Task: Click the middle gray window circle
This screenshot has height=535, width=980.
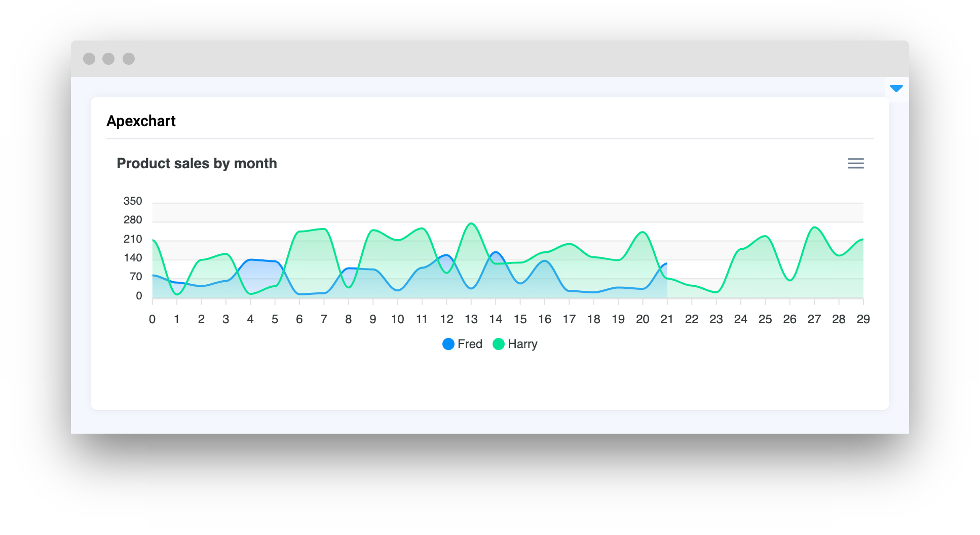Action: (108, 59)
